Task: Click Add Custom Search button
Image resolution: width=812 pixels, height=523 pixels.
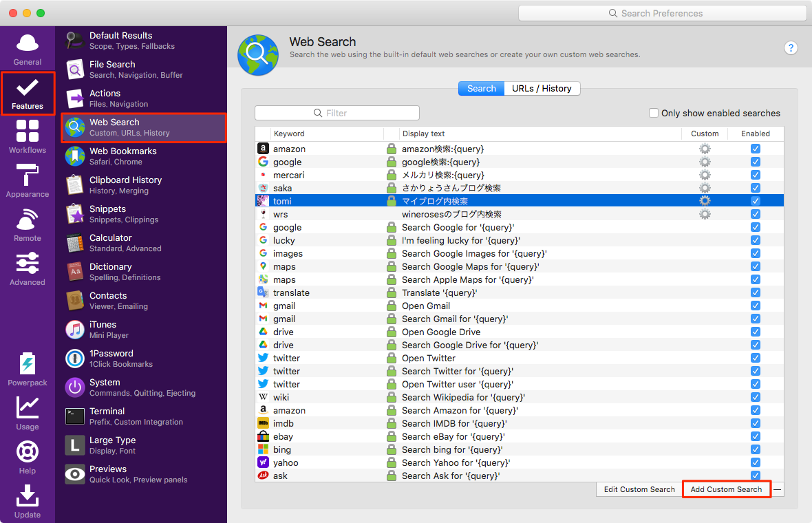Action: point(726,489)
